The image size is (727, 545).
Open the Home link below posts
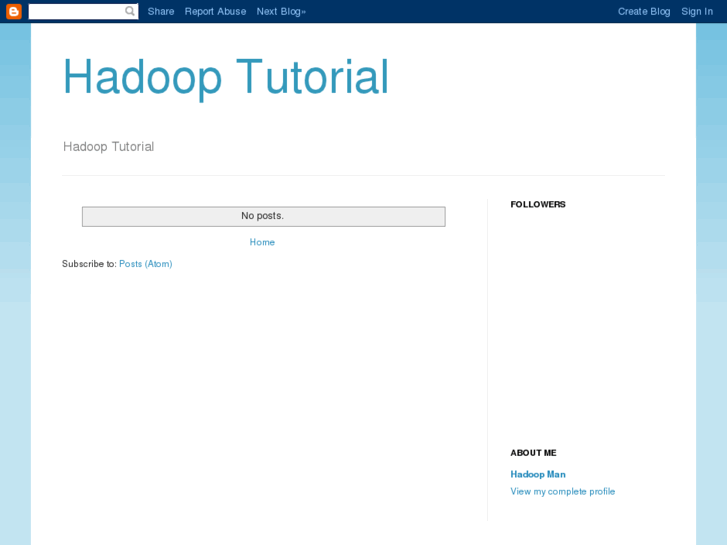click(x=262, y=242)
